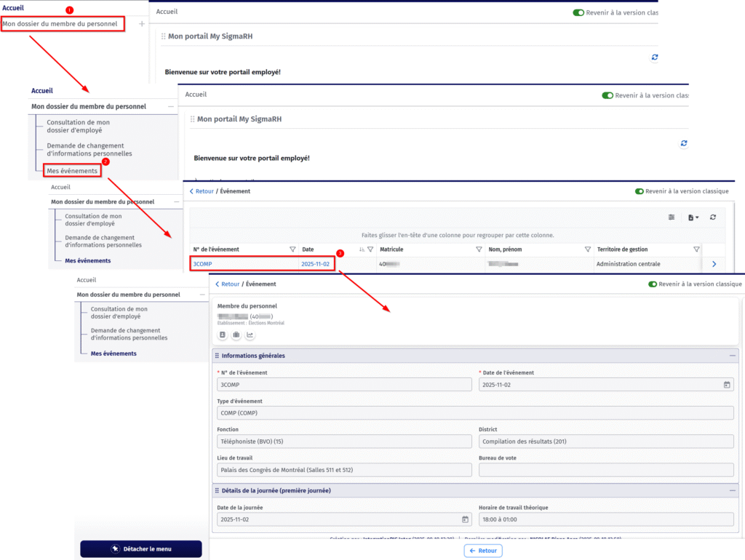Open the 3COMP event link in grid
745x560 pixels.
(203, 264)
